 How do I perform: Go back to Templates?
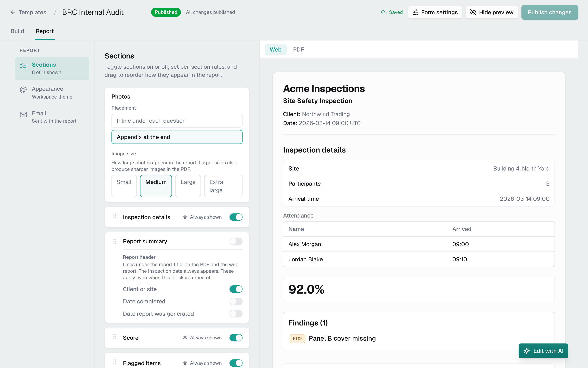tap(28, 12)
